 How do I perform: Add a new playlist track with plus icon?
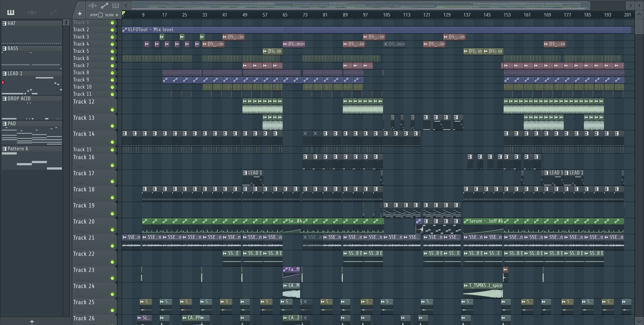pyautogui.click(x=80, y=14)
